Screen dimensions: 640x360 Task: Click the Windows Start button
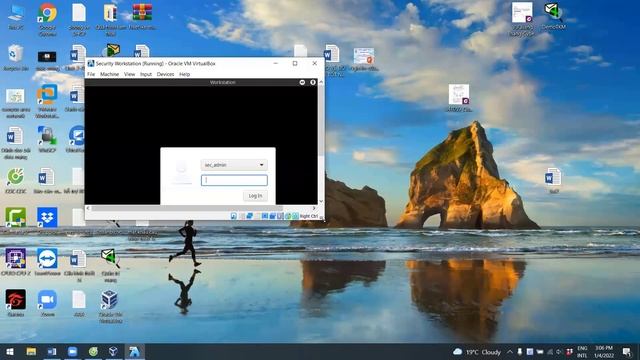[10, 352]
